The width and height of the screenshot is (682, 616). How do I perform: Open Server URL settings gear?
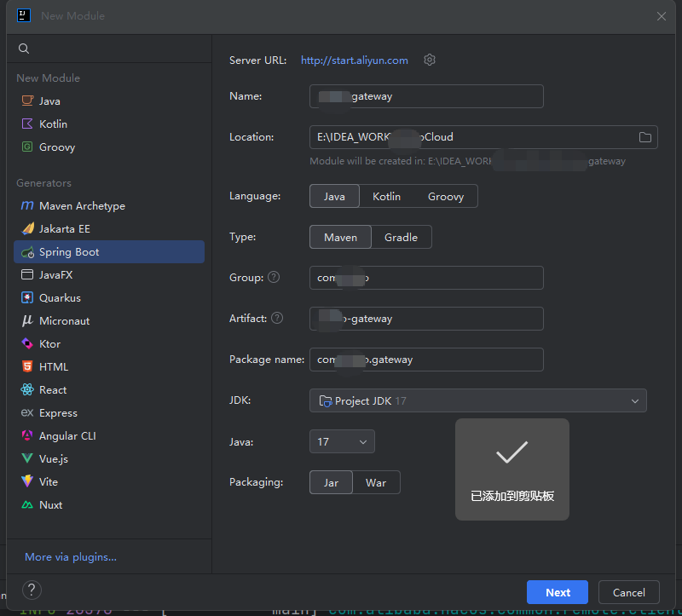coord(430,60)
